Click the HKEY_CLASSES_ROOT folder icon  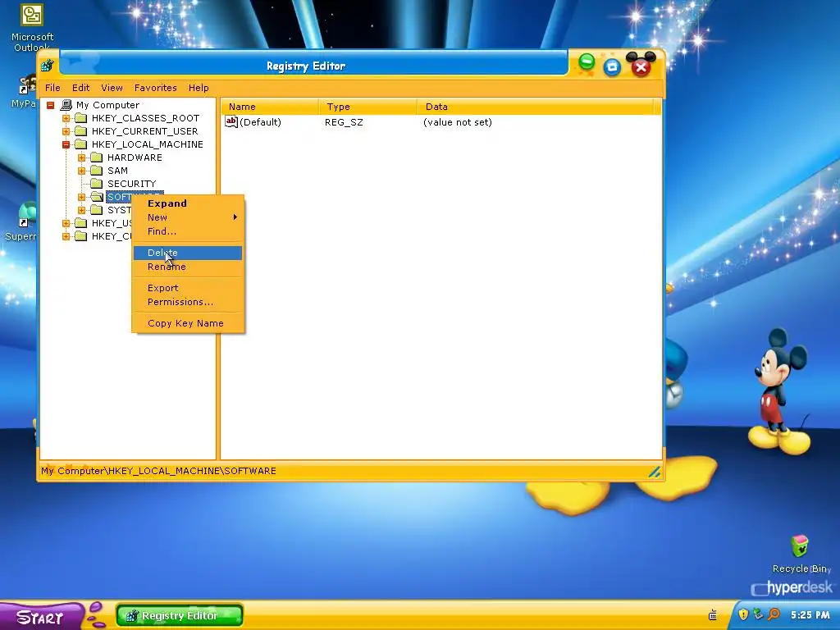coord(81,118)
